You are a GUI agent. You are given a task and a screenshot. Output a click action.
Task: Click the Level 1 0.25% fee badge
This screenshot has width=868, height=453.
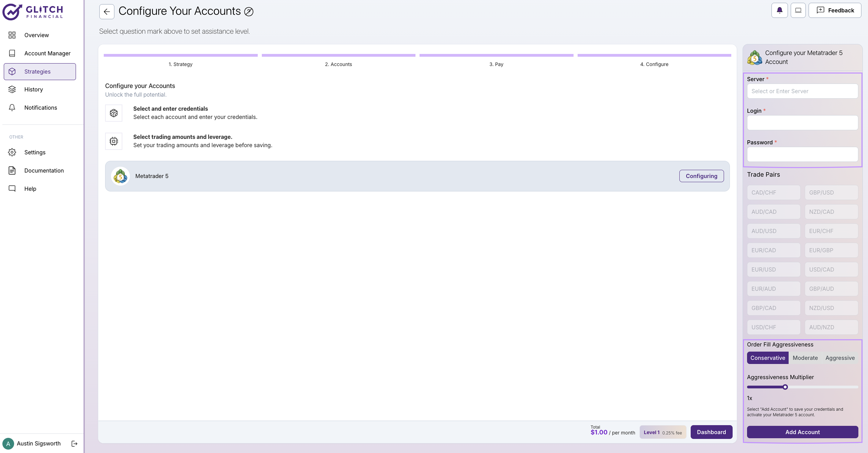tap(663, 432)
